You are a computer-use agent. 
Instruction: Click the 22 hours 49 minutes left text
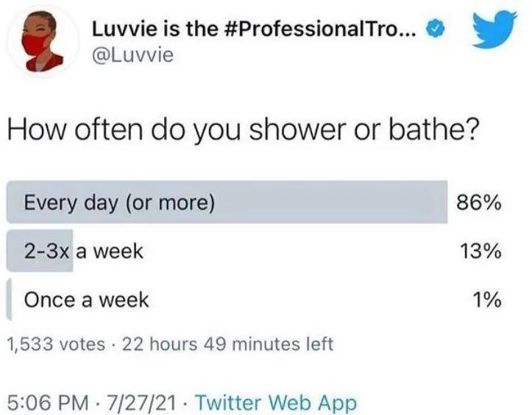227,344
